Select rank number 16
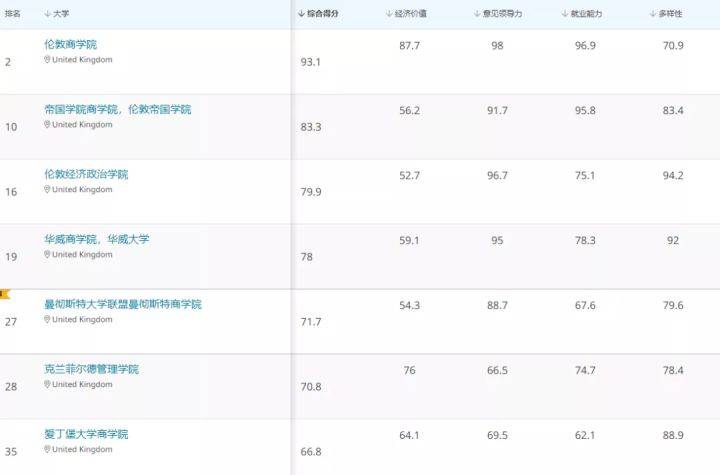Image resolution: width=720 pixels, height=475 pixels. [x=11, y=192]
